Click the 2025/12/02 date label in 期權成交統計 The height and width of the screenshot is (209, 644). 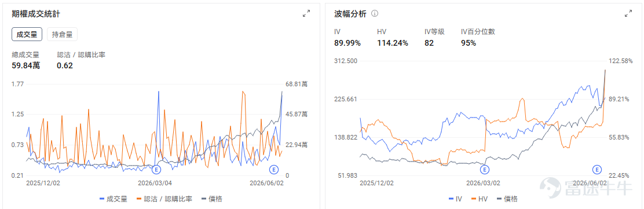tap(43, 183)
